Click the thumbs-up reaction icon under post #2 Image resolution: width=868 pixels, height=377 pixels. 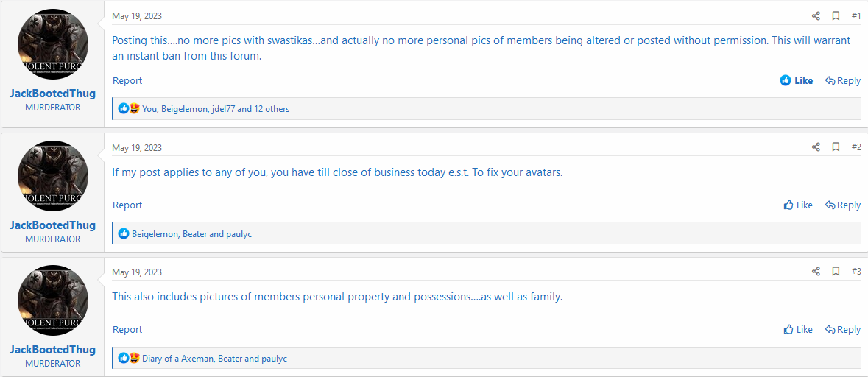pos(124,233)
